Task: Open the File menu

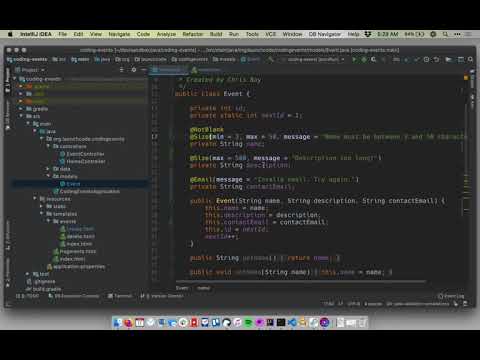Action: click(62, 34)
